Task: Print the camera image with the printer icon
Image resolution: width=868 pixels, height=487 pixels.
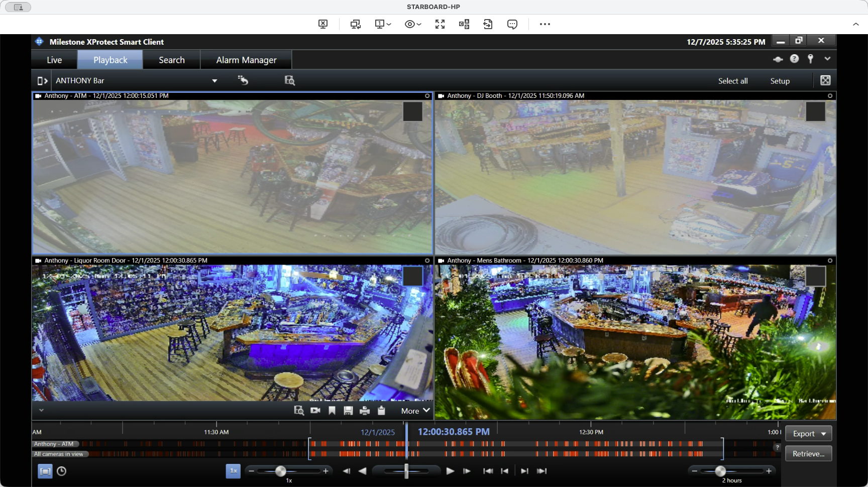Action: (365, 411)
